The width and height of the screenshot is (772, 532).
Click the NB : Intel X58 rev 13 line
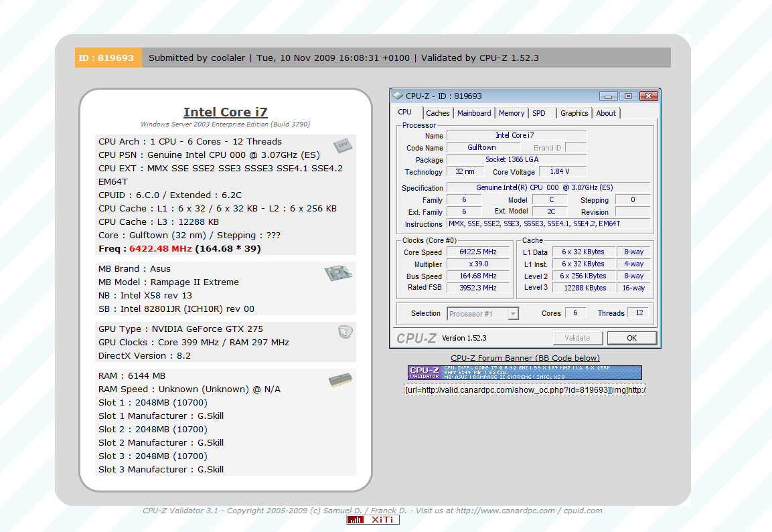click(145, 296)
